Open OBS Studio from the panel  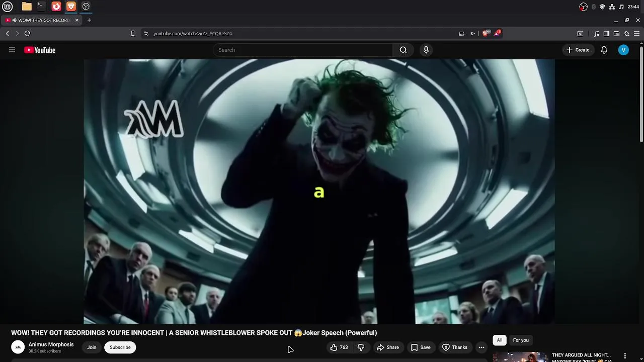(x=86, y=7)
